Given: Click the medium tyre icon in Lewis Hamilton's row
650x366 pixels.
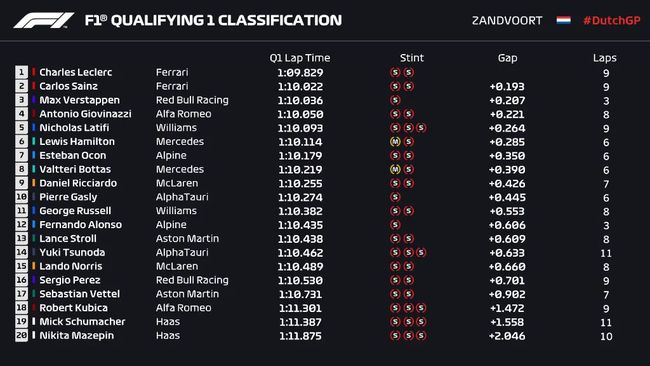Looking at the screenshot, I should tap(395, 142).
